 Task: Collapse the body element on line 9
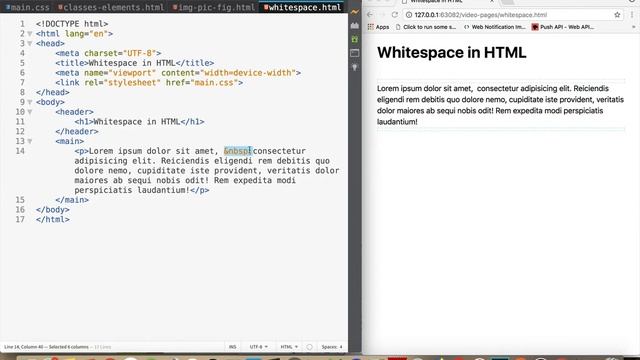point(30,102)
